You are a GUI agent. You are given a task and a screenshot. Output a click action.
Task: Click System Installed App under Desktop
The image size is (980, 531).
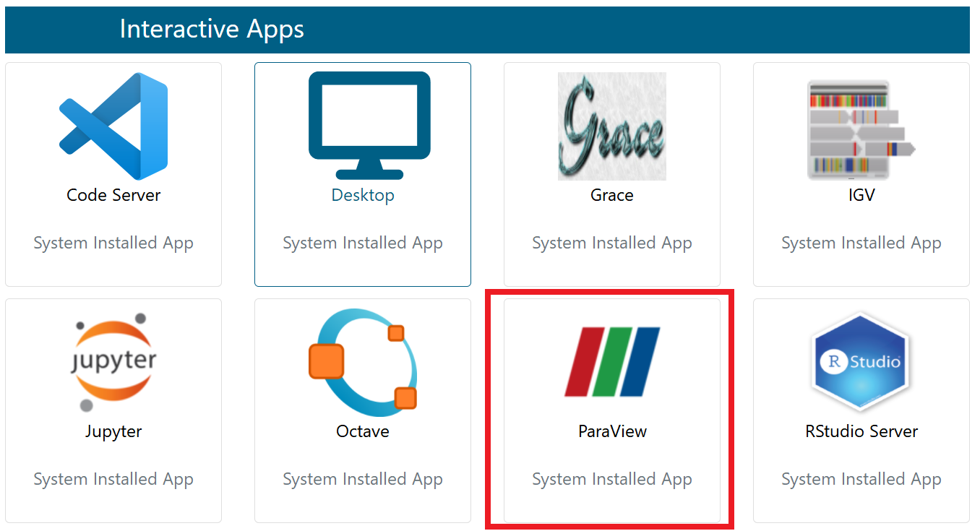[x=363, y=243]
